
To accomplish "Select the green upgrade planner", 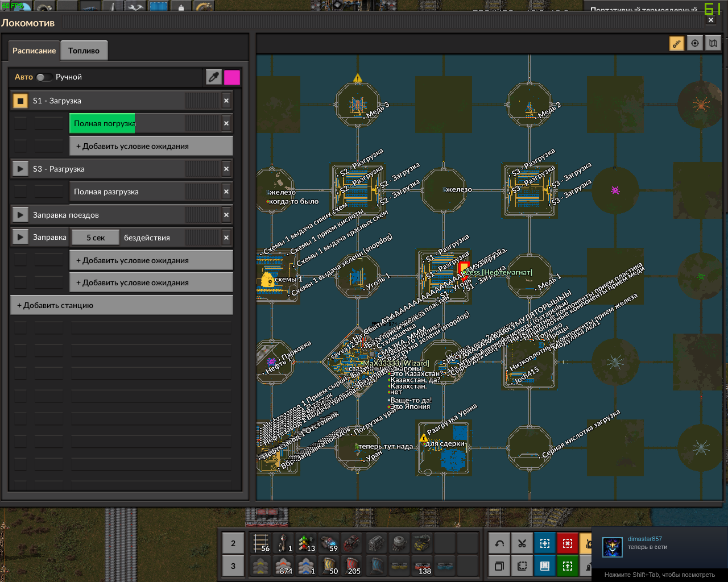I will 568,566.
